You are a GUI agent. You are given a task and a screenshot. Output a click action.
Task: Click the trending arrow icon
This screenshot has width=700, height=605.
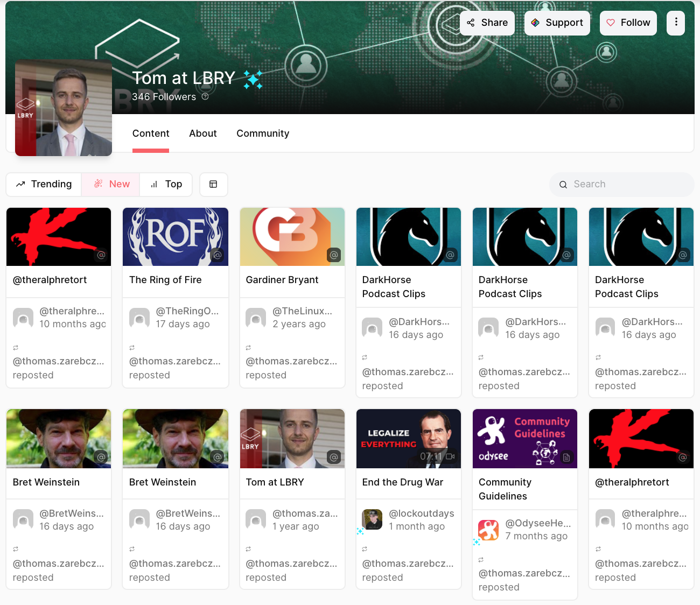tap(20, 184)
